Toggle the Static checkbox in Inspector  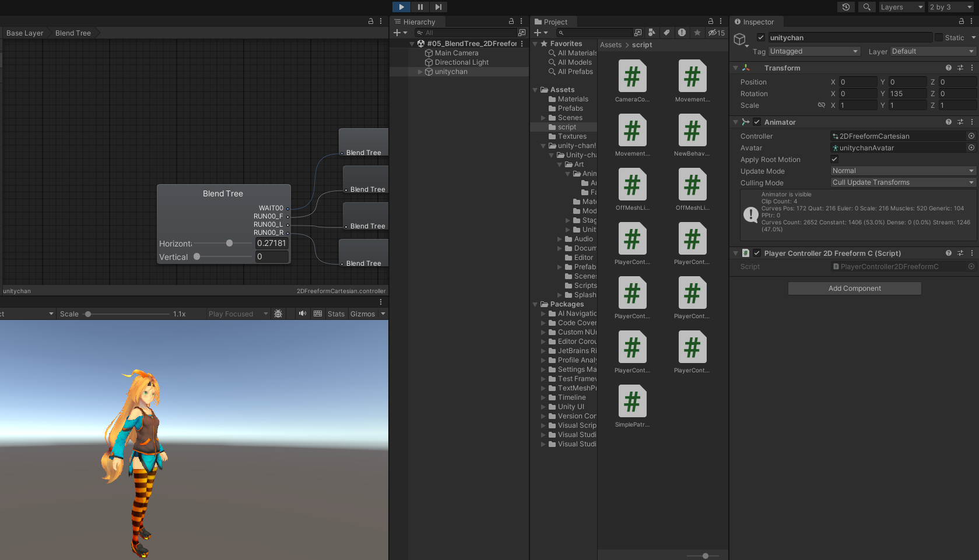tap(939, 37)
